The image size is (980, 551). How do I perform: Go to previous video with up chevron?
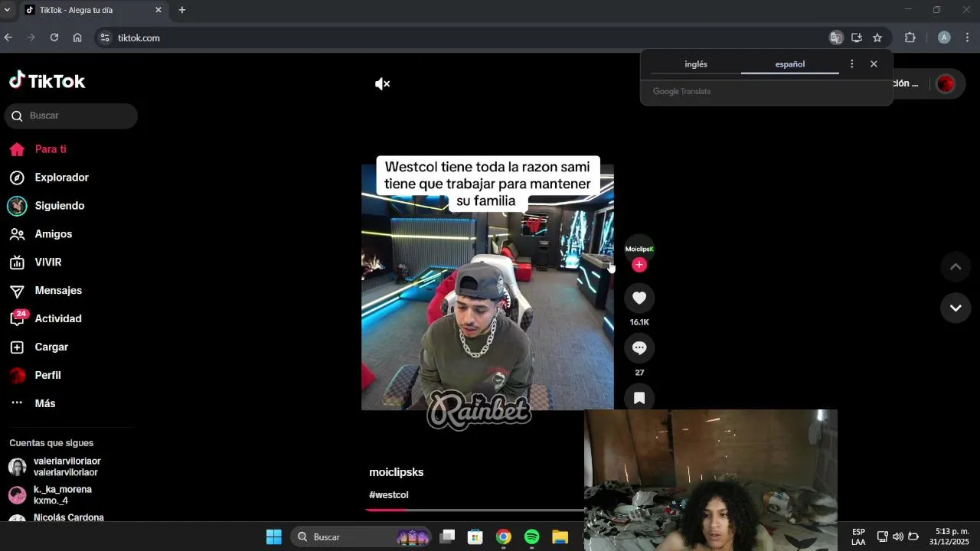pyautogui.click(x=955, y=267)
